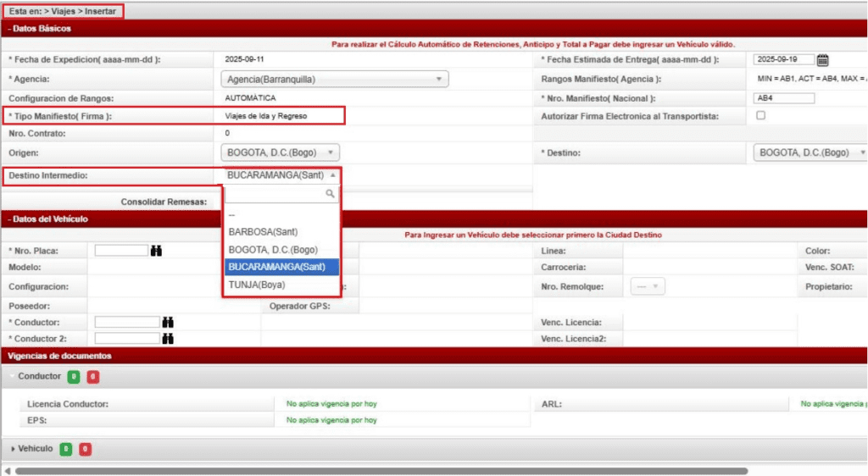Open the calendar picker for Fecha Estimada de Entrega
Viewport: 868px width, 476px height.
(822, 60)
